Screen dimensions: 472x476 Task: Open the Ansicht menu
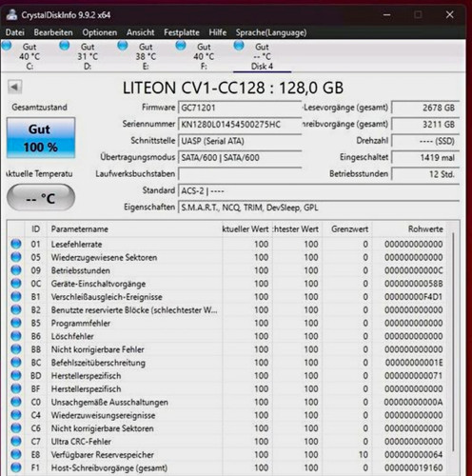coord(141,32)
